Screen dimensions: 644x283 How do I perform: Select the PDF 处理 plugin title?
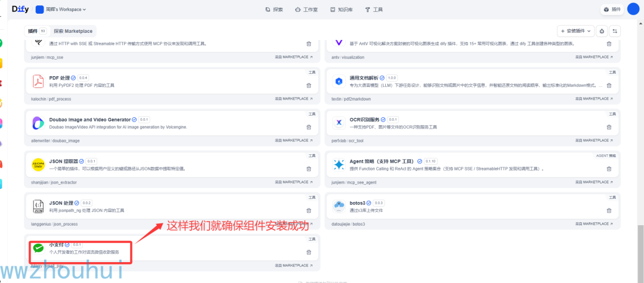pyautogui.click(x=59, y=78)
